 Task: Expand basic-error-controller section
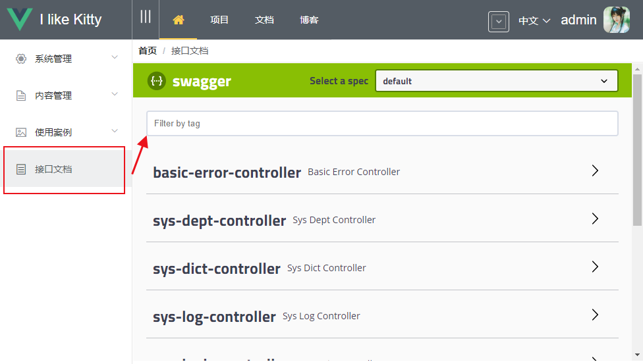click(x=595, y=171)
